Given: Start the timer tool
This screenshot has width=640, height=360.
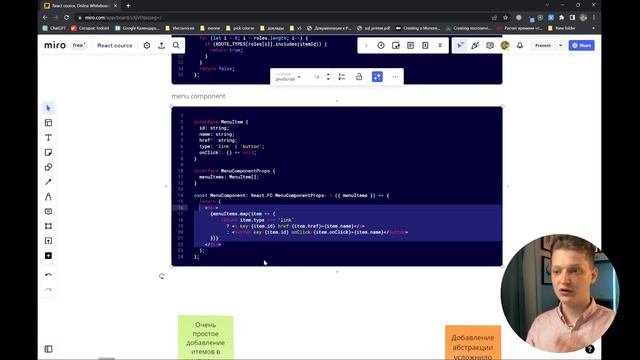Looking at the screenshot, I should coord(381,45).
